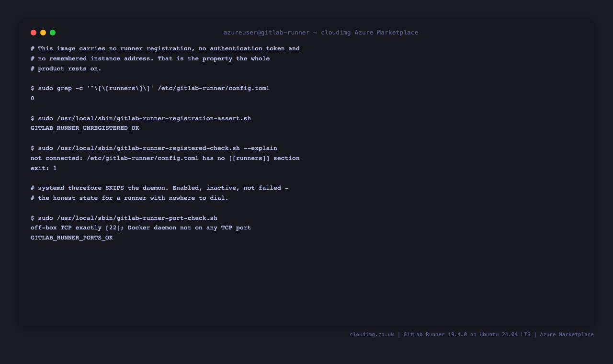Screen dimensions: 613x364
Task: Click the gitlab-runner-registered-check.sh --explain command
Action: pyautogui.click(x=154, y=148)
